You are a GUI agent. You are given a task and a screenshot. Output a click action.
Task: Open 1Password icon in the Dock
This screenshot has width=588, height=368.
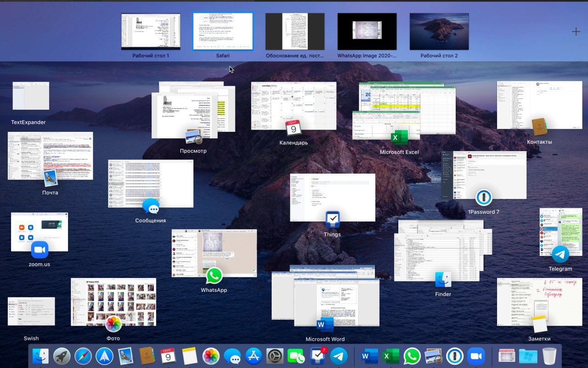pyautogui.click(x=454, y=356)
